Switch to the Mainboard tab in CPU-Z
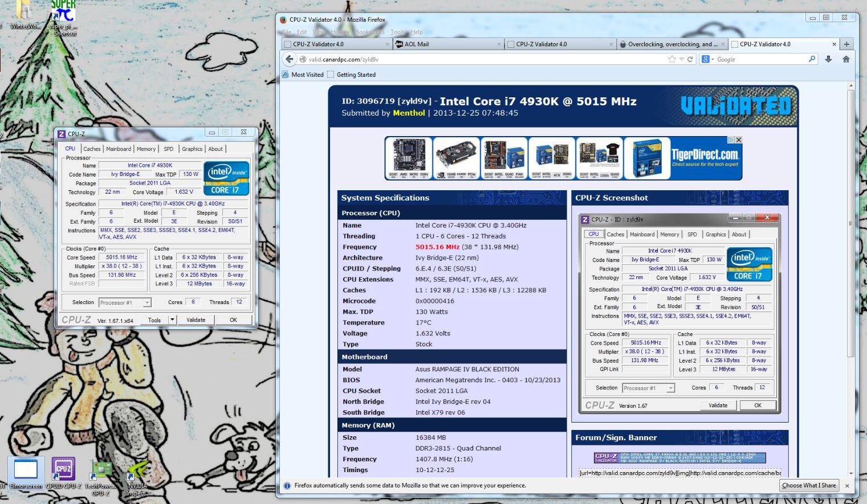This screenshot has width=867, height=504. pos(119,149)
